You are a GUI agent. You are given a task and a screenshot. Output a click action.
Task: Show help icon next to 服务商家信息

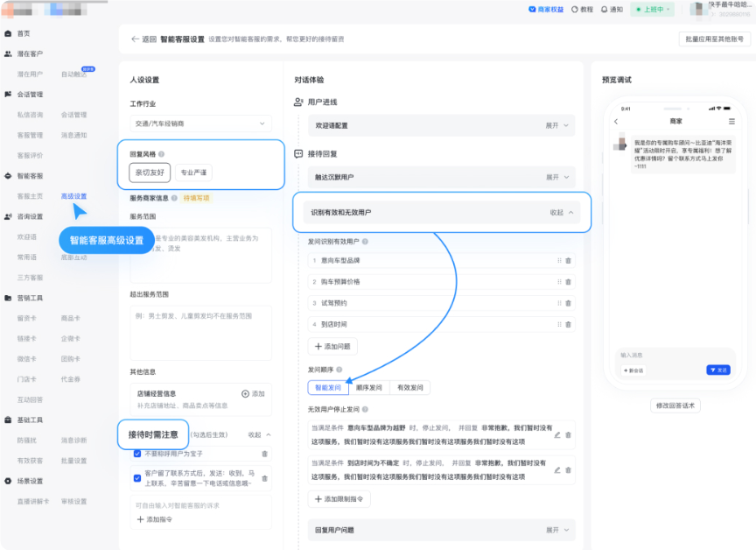pos(174,198)
